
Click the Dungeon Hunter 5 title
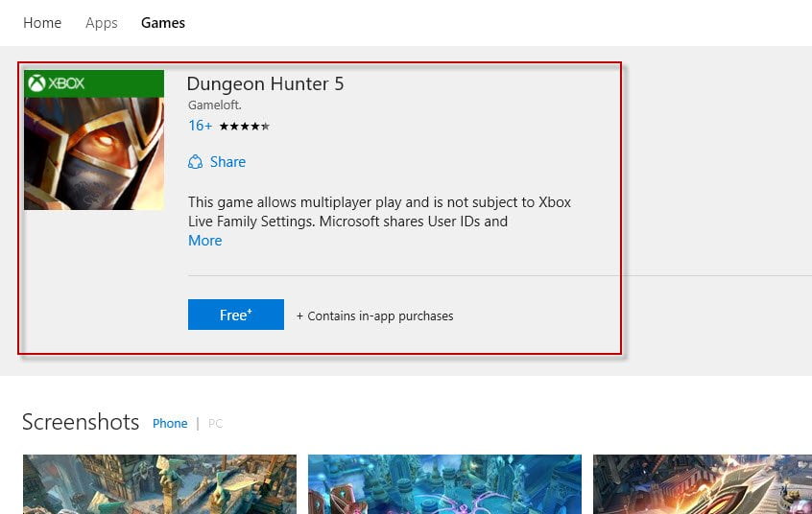pos(265,83)
